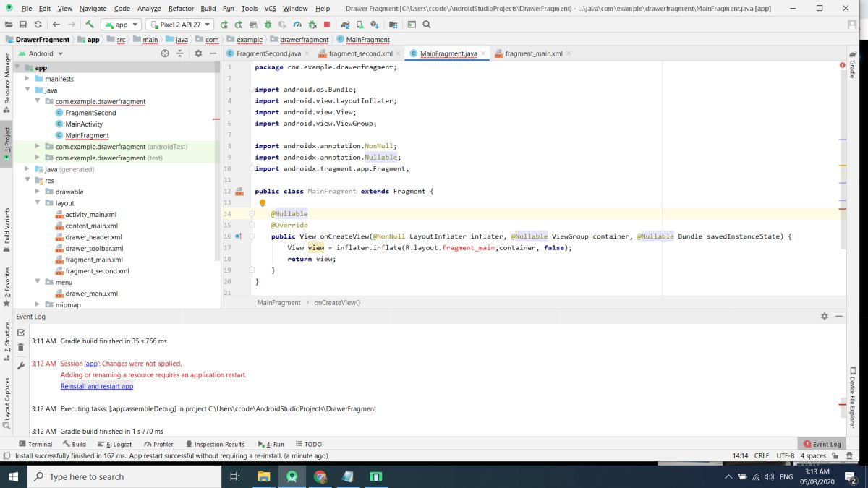Toggle Mark all as read in Event Log
This screenshot has width=868, height=488.
pos(21,333)
